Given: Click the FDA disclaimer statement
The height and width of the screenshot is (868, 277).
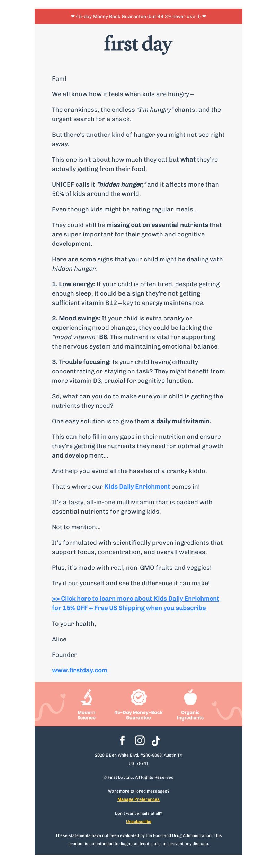Looking at the screenshot, I should pyautogui.click(x=138, y=839).
